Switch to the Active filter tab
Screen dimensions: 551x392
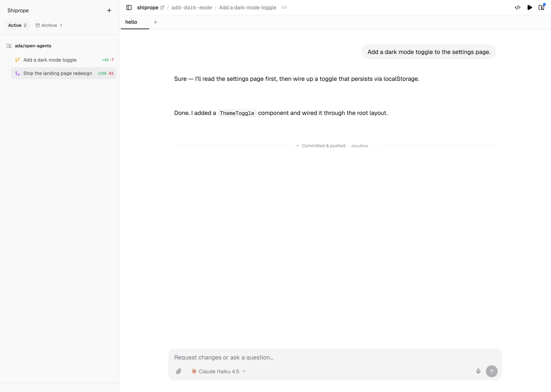[x=17, y=25]
